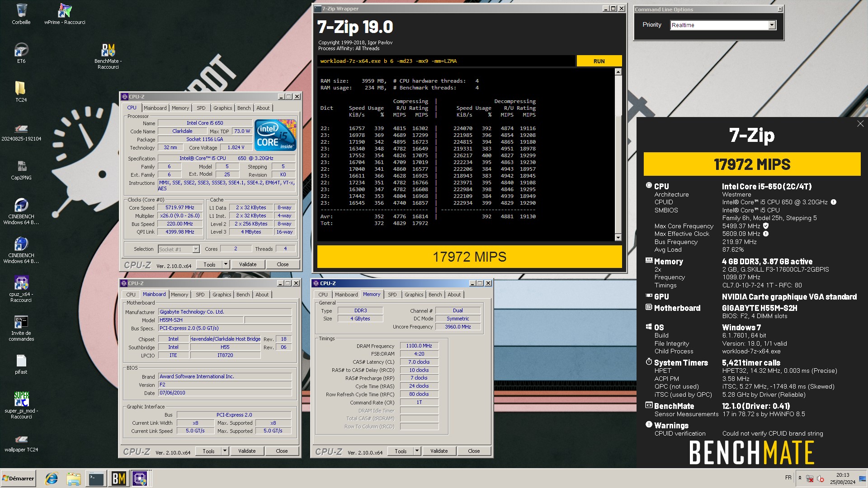Screen dimensions: 868x488
Task: Click the Intel Core i5 logo
Action: point(275,135)
